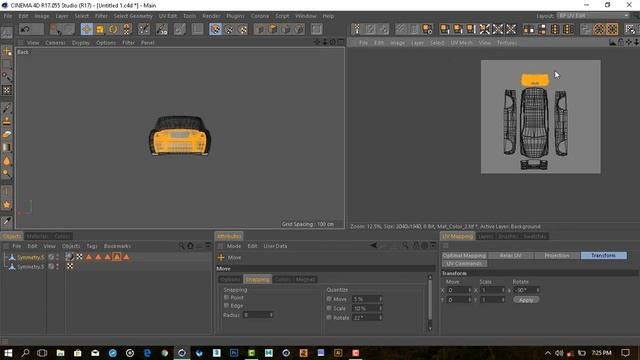Screen dimensions: 640x360
Task: Enable the Quantize Move checkbox
Action: tap(329, 299)
